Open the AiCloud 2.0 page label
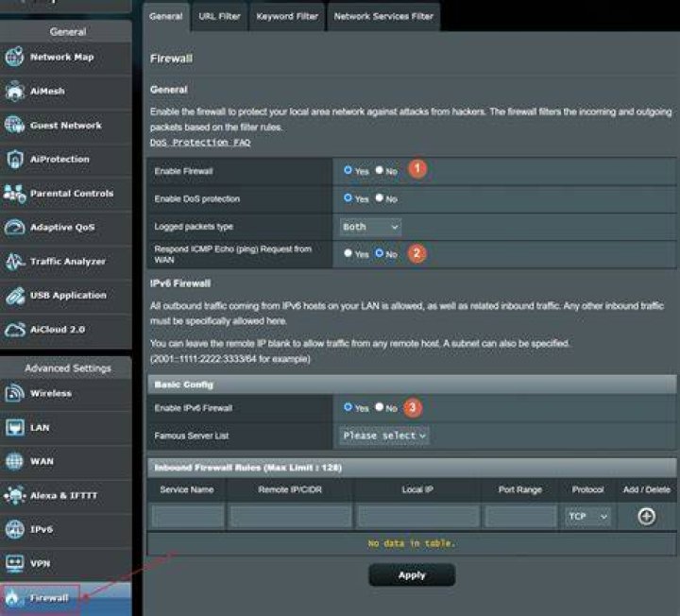 tap(58, 330)
